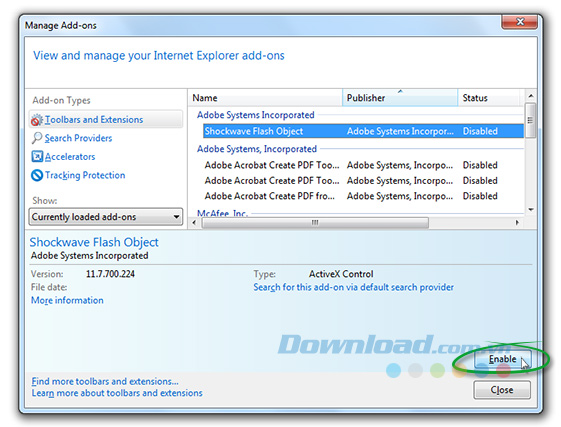Viewport: 561px width, 427px height.
Task: Click the horizontal scrollbar left arrow
Action: click(194, 223)
